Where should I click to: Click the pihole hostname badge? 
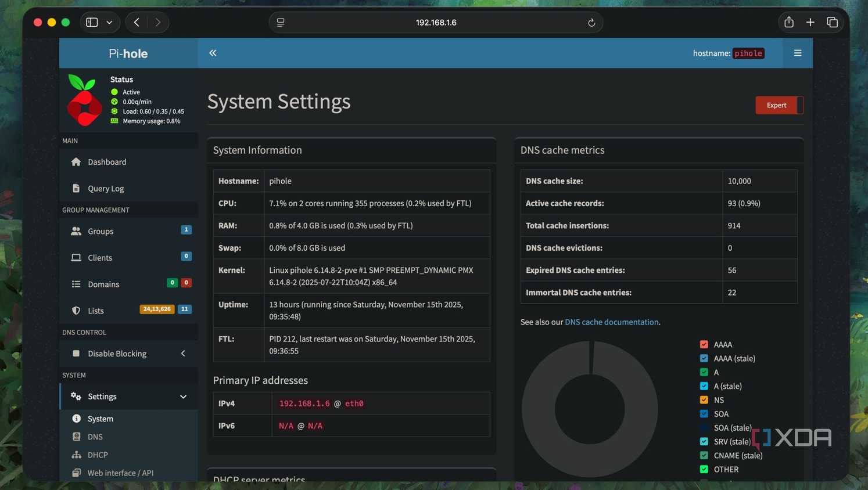[x=748, y=53]
